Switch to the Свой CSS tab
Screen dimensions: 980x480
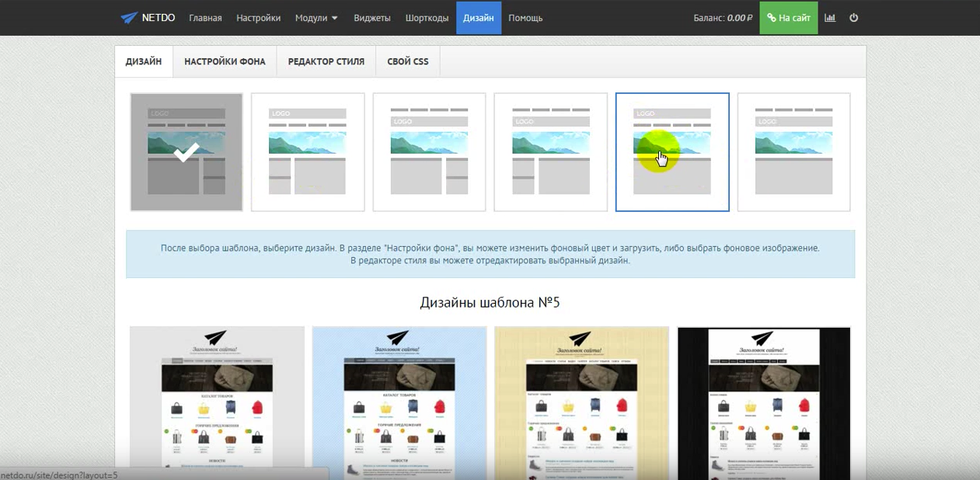coord(407,61)
